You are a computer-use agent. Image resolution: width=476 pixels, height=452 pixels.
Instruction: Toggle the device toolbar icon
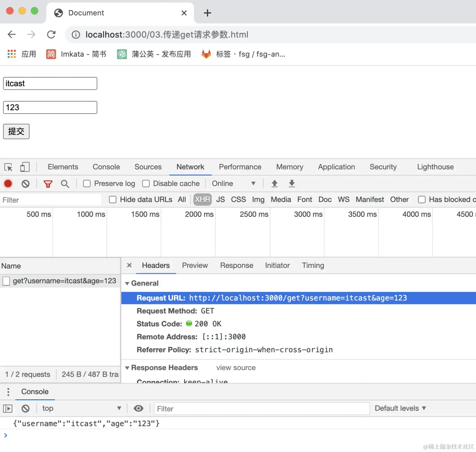click(25, 167)
